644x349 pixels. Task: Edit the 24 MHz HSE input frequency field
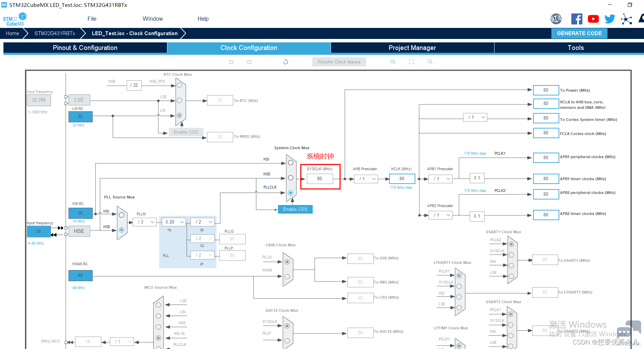39,232
